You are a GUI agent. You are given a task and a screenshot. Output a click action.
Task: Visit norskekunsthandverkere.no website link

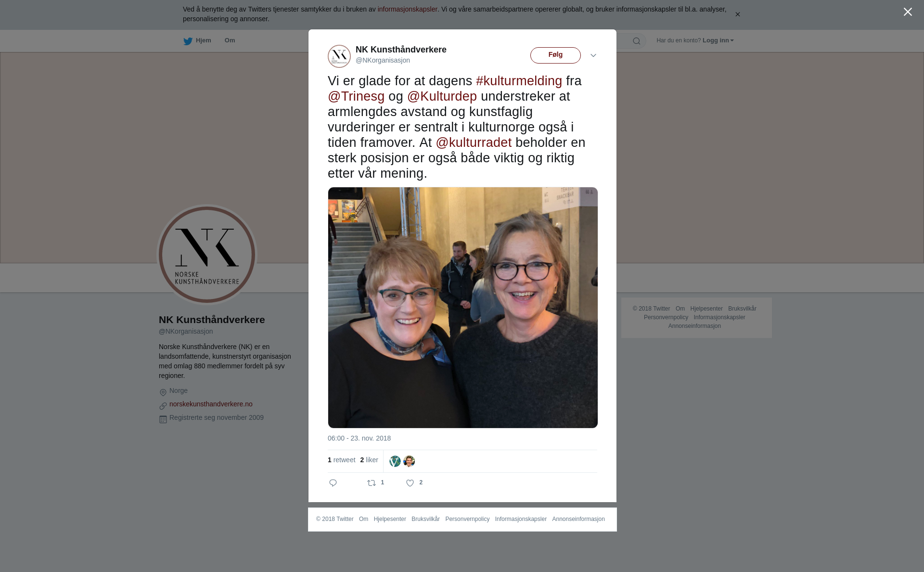(211, 404)
